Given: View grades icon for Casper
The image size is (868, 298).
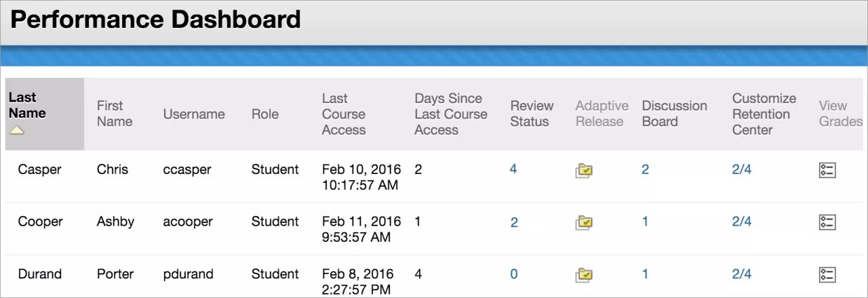Looking at the screenshot, I should pyautogui.click(x=827, y=171).
